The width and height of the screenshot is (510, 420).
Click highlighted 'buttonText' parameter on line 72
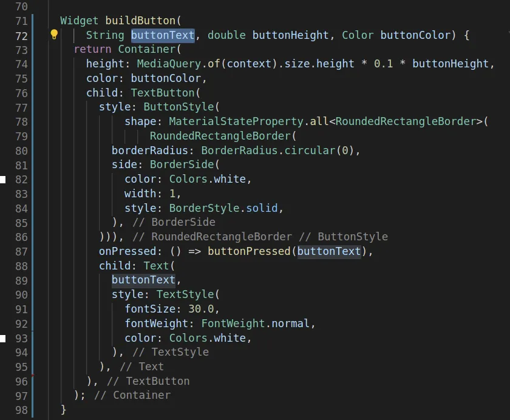(163, 35)
